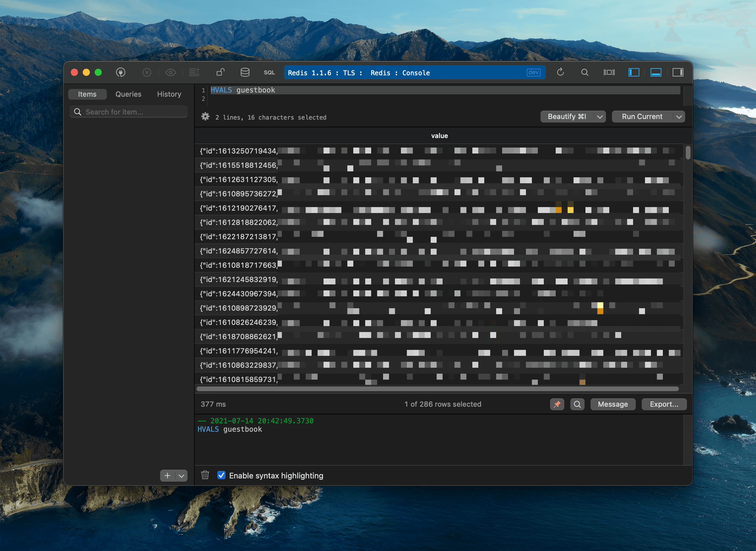Screen dimensions: 756x551
Task: Click the dev environment tag
Action: coord(533,72)
